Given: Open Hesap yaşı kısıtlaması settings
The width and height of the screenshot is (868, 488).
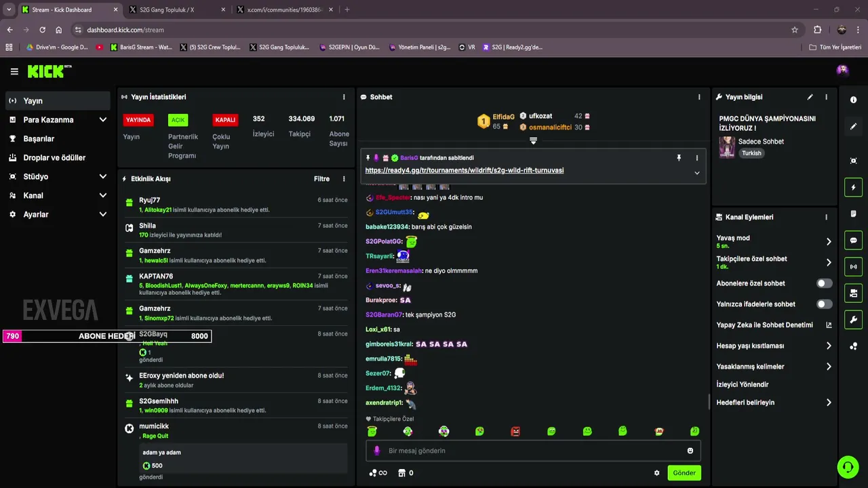Looking at the screenshot, I should click(x=774, y=346).
